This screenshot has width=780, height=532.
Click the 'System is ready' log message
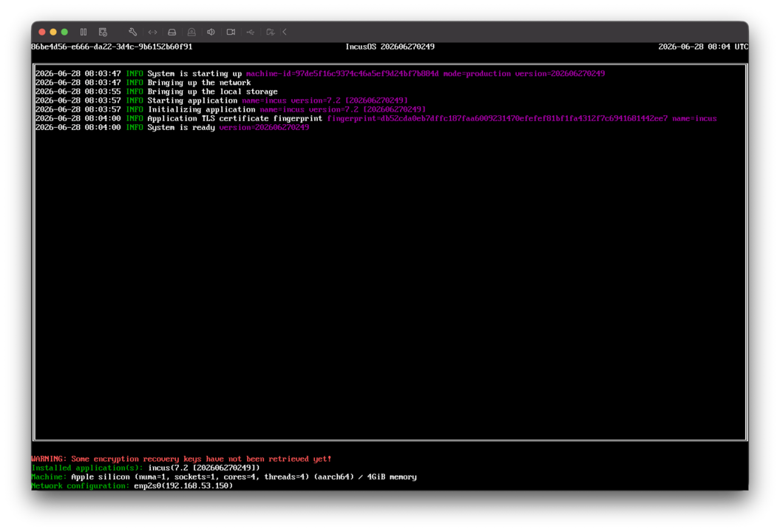click(x=181, y=127)
